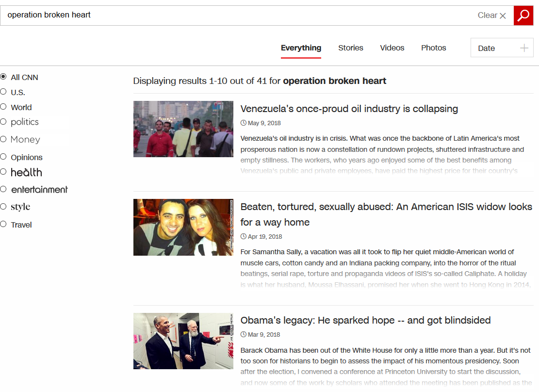Click the clock icon beside May 9, 2018
539x392 pixels.
[x=244, y=123]
